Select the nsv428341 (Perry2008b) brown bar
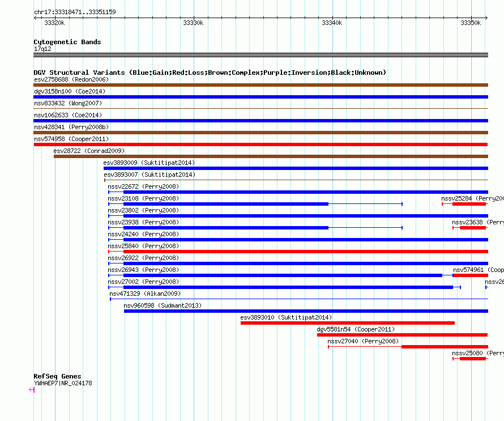 (260, 133)
